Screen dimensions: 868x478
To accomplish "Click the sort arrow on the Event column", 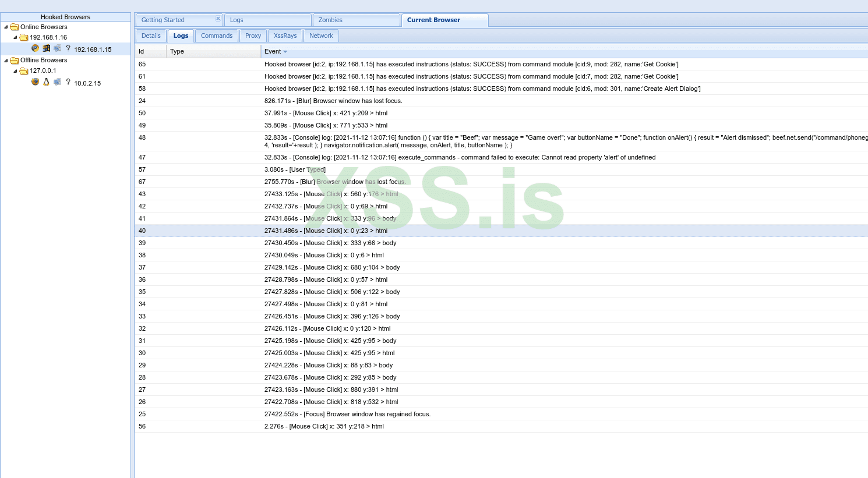I will tap(285, 52).
